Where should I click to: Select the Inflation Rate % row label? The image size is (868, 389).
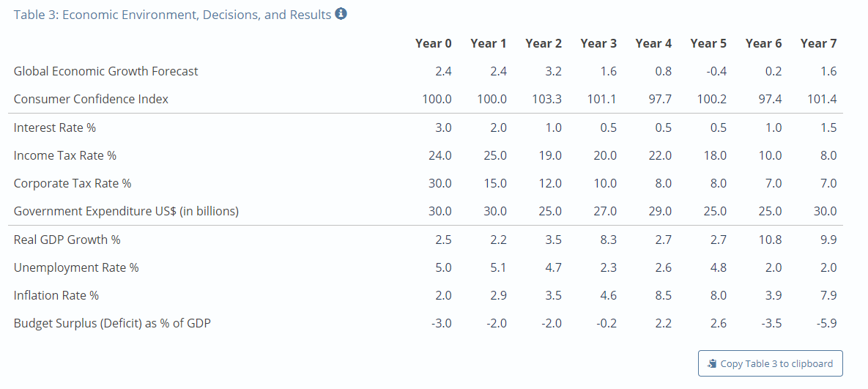tap(56, 296)
